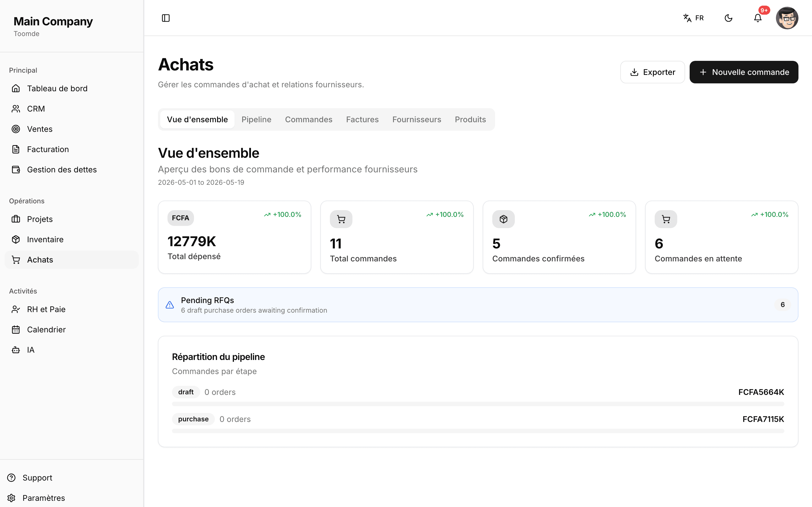This screenshot has height=507, width=812.
Task: Open the Pending RFQs alert banner
Action: tap(478, 305)
